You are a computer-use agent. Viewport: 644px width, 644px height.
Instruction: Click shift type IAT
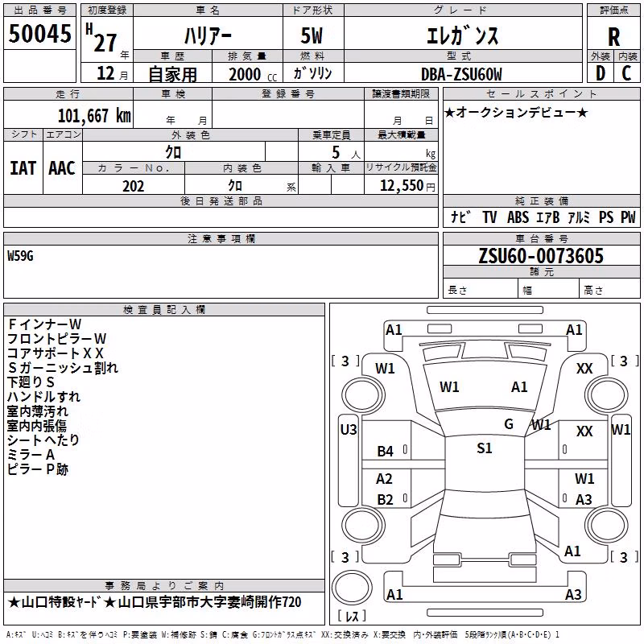[x=23, y=168]
